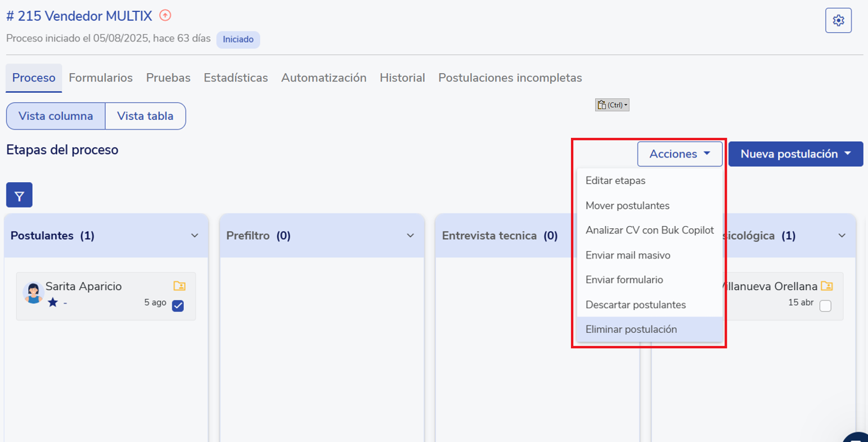Check the Villanueva Orellana checkbox
Screen dimensions: 868x442
pos(825,306)
